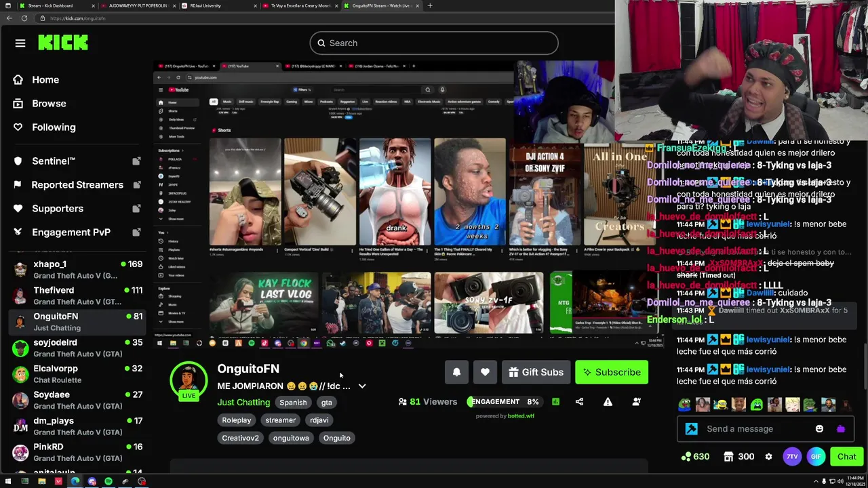Image resolution: width=868 pixels, height=488 pixels.
Task: Select the Roleplay tag
Action: tap(237, 420)
